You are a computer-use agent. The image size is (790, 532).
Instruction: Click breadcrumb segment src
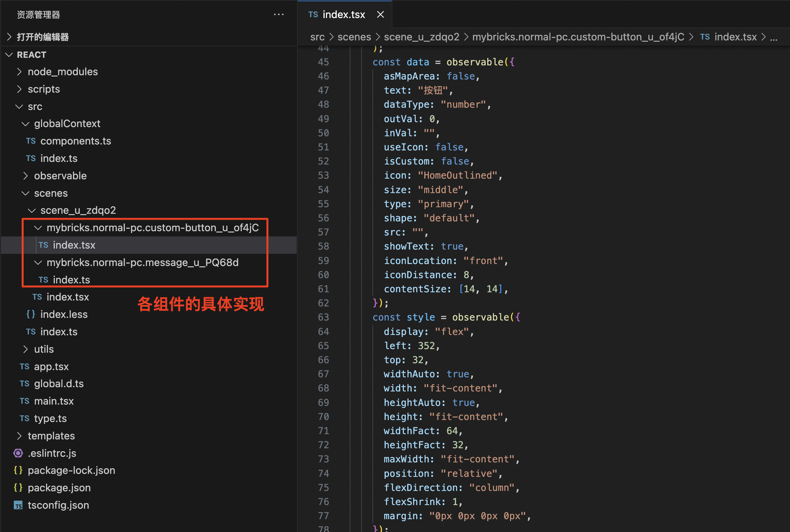pyautogui.click(x=317, y=37)
